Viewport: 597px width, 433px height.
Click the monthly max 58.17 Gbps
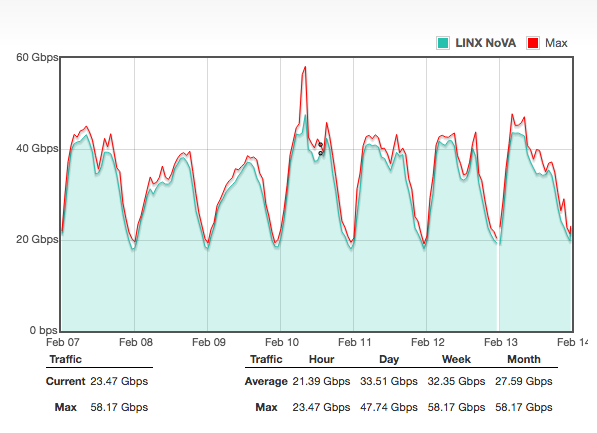[x=524, y=407]
